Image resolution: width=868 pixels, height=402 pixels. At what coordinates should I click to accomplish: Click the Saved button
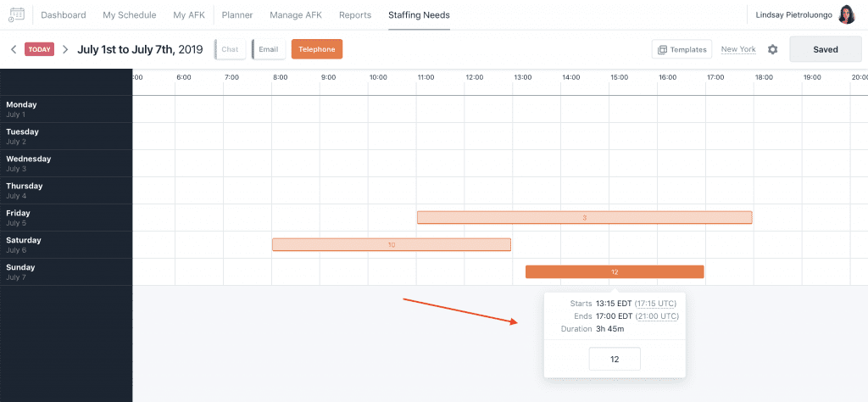[x=825, y=49]
